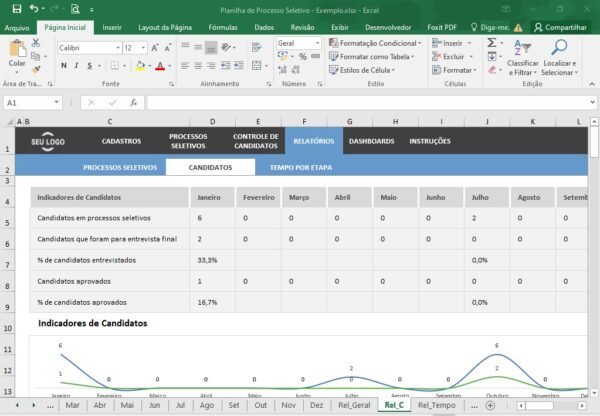The width and height of the screenshot is (600, 416).
Task: Click the Save icon in quick access toolbar
Action: pos(17,9)
